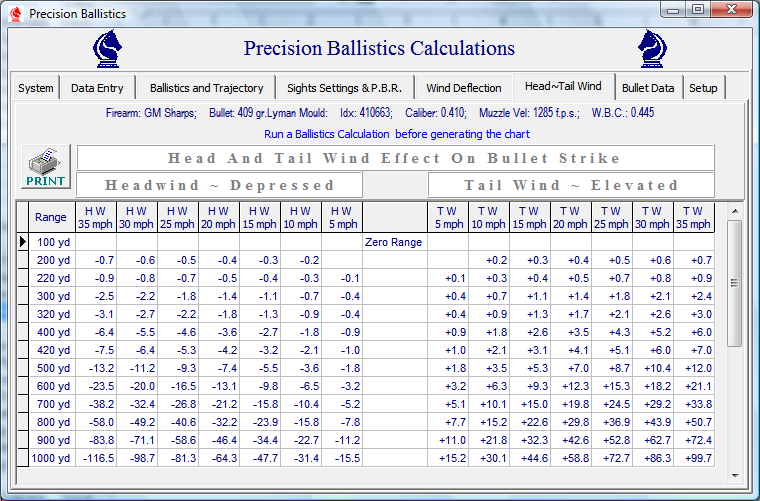The width and height of the screenshot is (760, 501).
Task: Open the System tab
Action: click(x=36, y=88)
